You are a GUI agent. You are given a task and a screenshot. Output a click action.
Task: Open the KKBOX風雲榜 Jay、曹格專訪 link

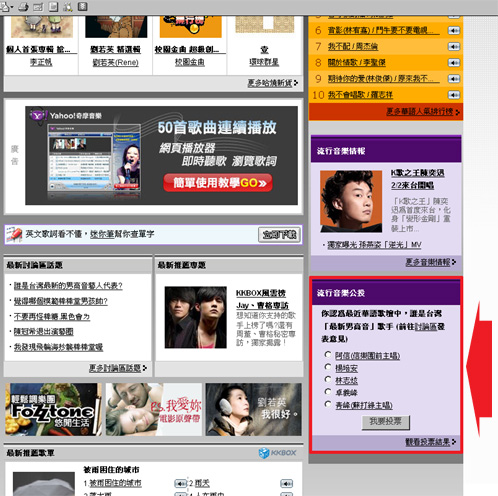coord(262,299)
